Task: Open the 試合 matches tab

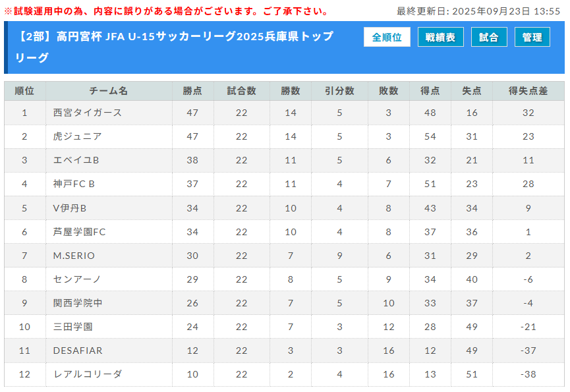Action: 489,38
